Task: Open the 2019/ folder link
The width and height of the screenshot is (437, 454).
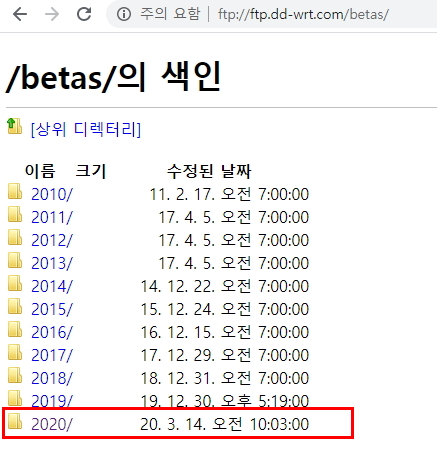Action: coord(52,401)
